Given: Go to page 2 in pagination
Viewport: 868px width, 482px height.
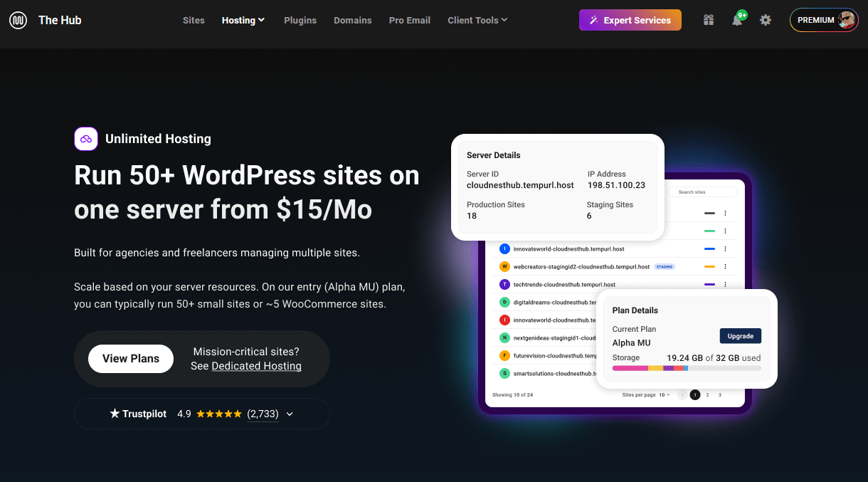Looking at the screenshot, I should pos(707,394).
